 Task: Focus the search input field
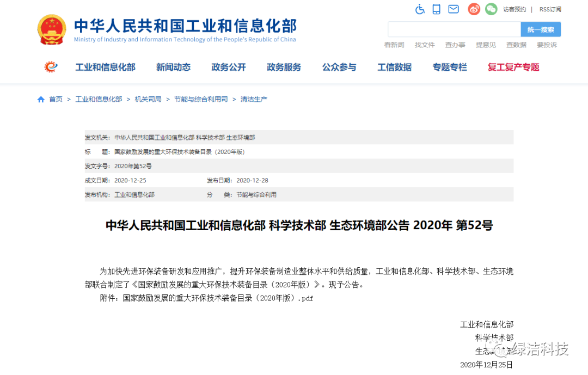coord(454,29)
